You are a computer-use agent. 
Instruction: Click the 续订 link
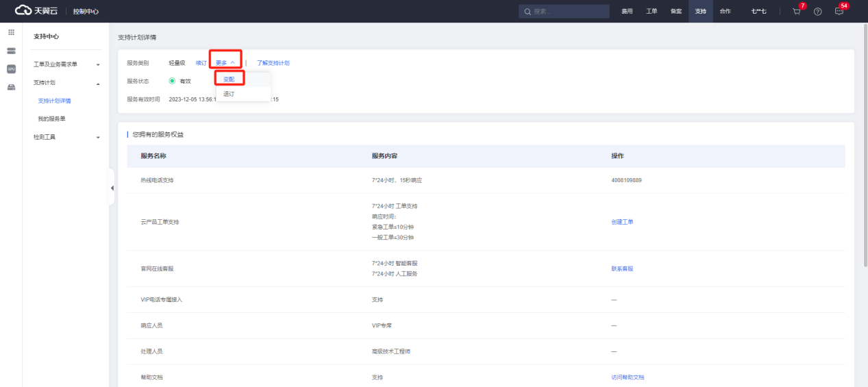201,63
